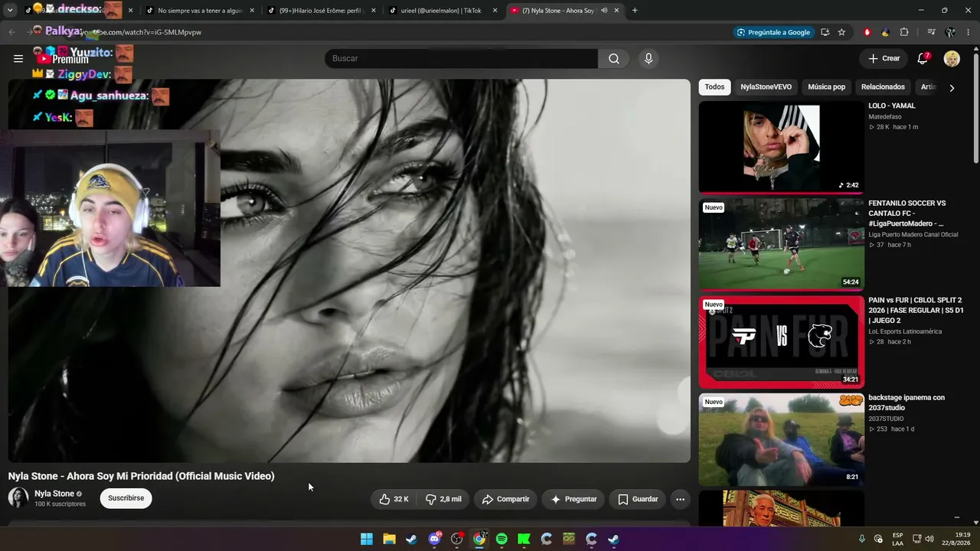Click the install app icon in address bar
Viewport: 980px width, 551px height.
(825, 32)
